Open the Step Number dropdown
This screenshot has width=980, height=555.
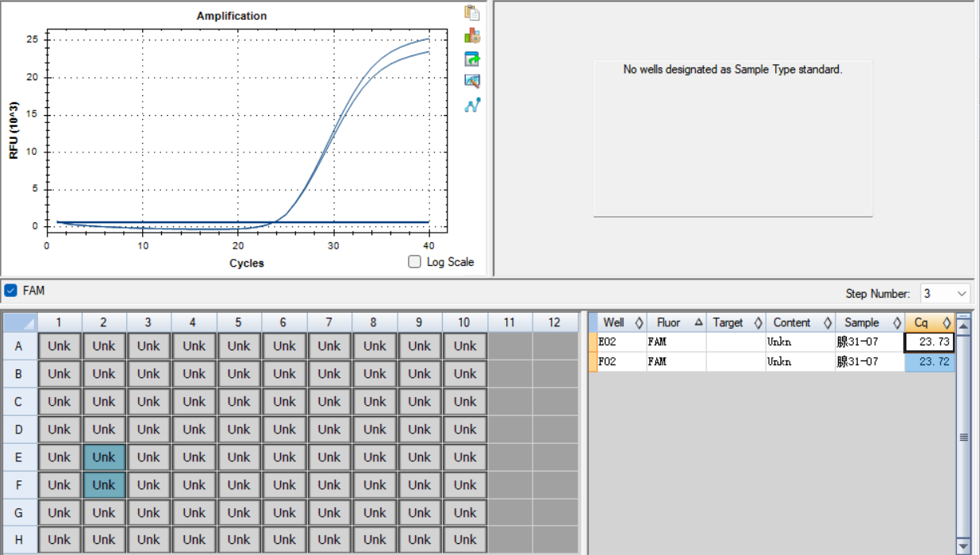point(945,294)
